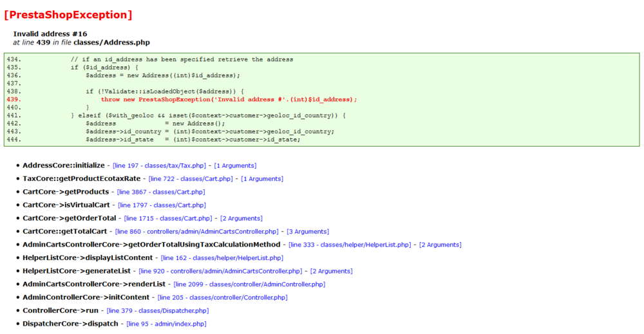The height and width of the screenshot is (334, 644).
Task: Open the 'line 205 - classes/controller/Controller.php' link
Action: [223, 297]
